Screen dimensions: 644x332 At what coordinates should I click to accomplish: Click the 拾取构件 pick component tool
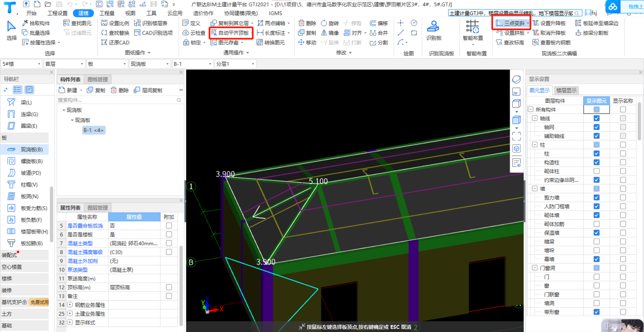click(36, 23)
